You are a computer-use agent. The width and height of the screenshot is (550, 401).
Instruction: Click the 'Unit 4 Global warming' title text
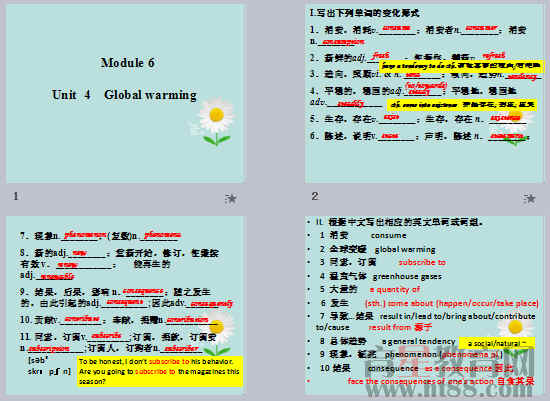point(124,95)
